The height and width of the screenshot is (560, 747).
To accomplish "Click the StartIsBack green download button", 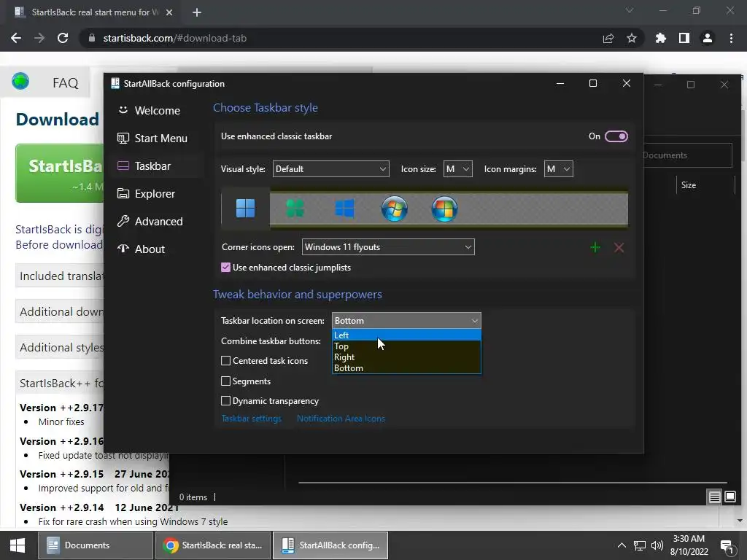I will pyautogui.click(x=60, y=174).
